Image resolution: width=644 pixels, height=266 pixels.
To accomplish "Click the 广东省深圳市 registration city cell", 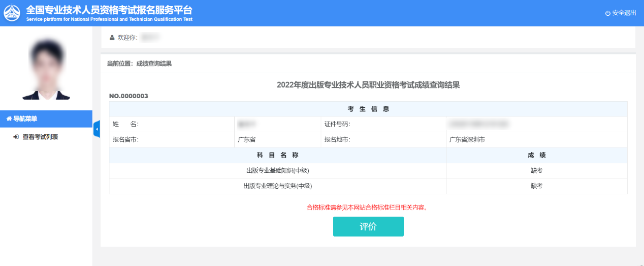I will [467, 139].
